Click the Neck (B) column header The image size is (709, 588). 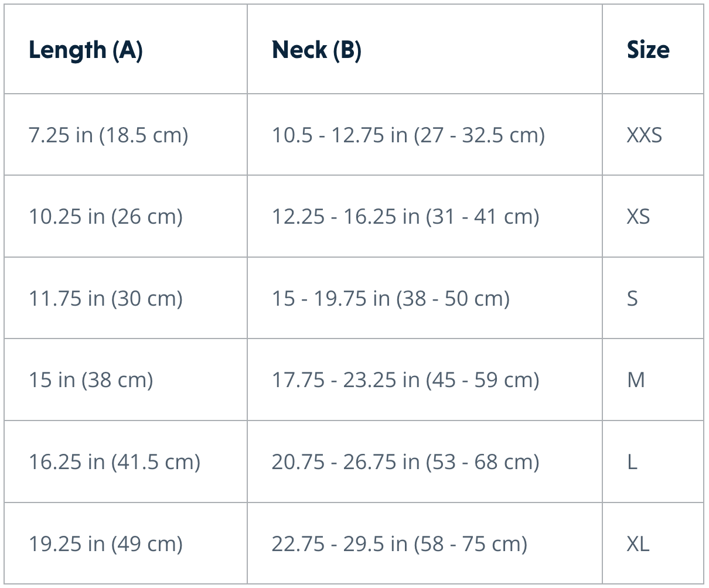click(316, 50)
